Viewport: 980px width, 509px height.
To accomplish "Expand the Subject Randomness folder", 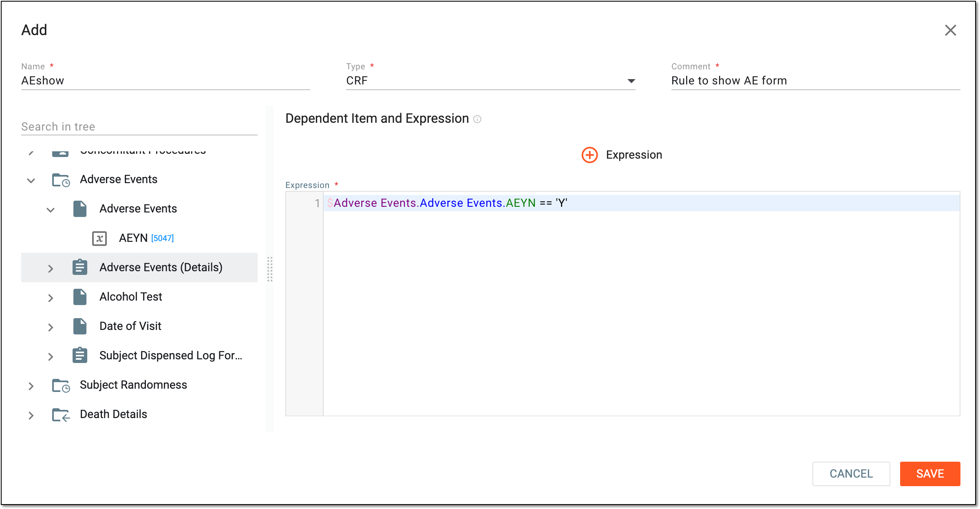I will 31,386.
